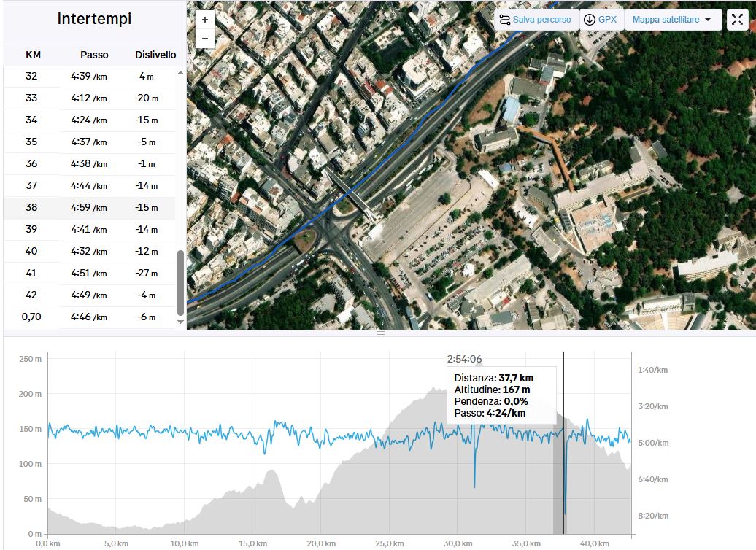Click Salva percorso button
Image resolution: width=756 pixels, height=550 pixels.
tap(536, 20)
